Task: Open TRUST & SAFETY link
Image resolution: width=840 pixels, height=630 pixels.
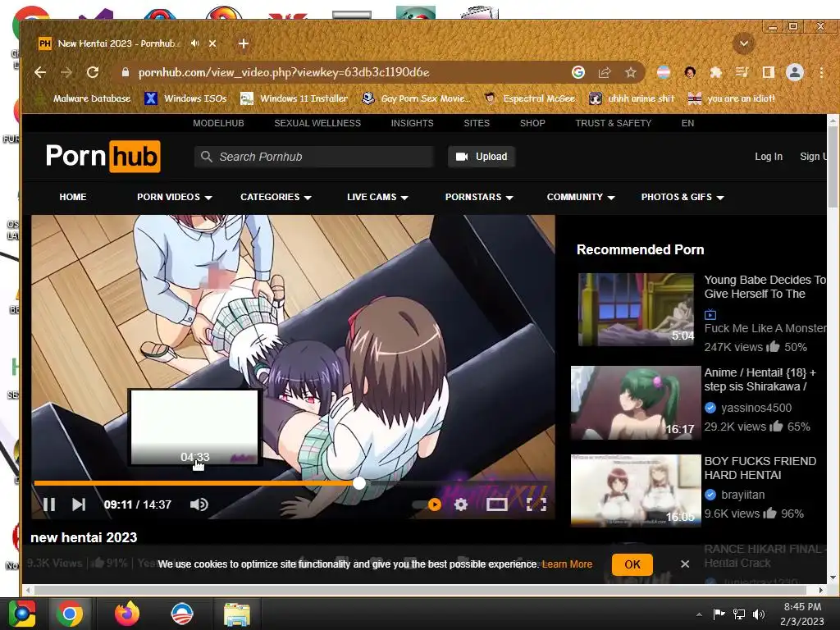Action: point(614,123)
